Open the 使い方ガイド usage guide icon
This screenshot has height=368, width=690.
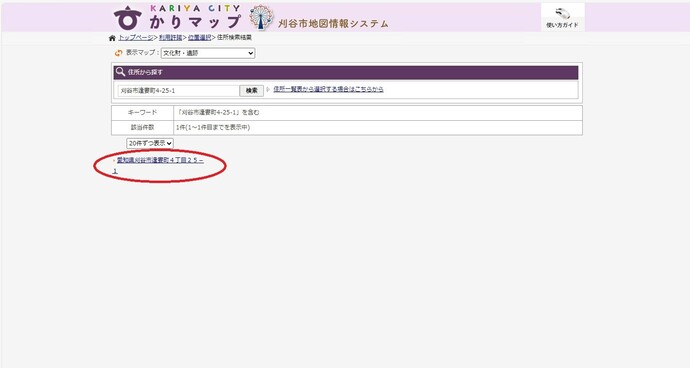click(x=562, y=17)
